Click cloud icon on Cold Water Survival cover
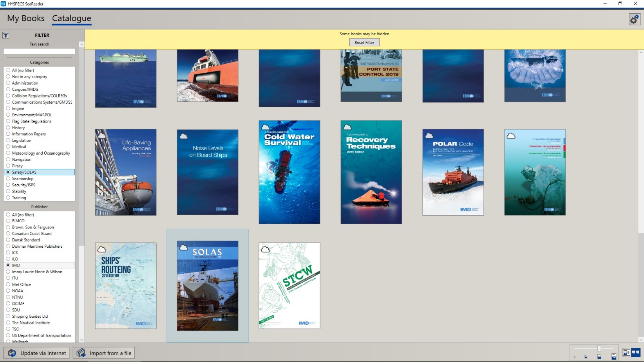 point(265,127)
